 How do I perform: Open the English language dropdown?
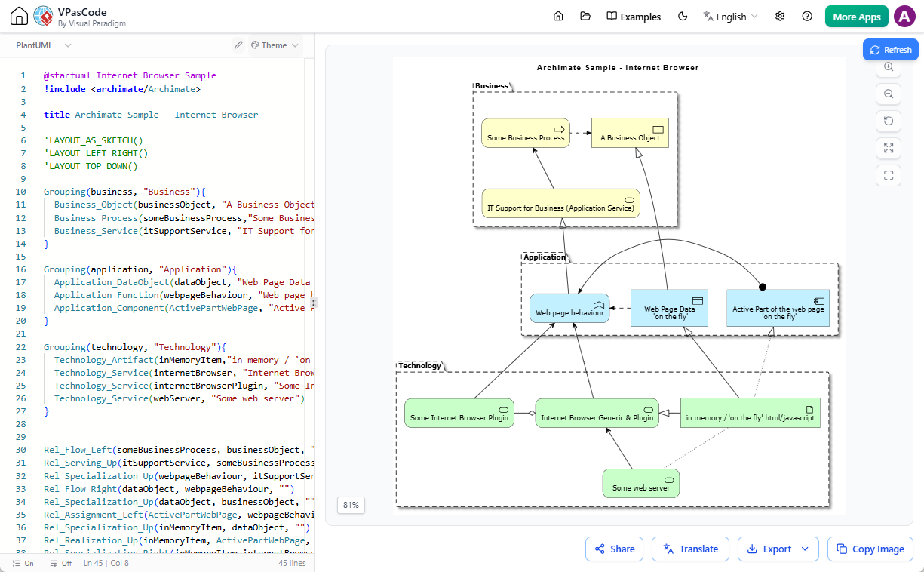[x=730, y=17]
